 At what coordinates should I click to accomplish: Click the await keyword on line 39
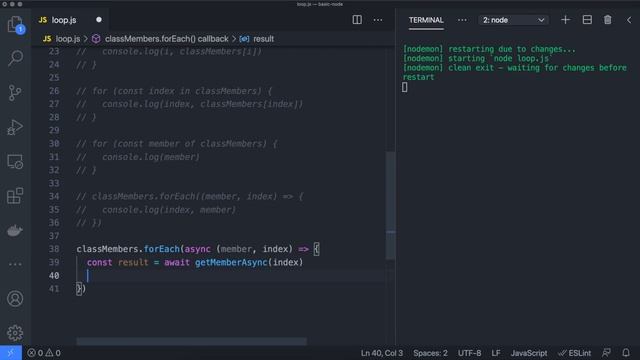tap(177, 262)
